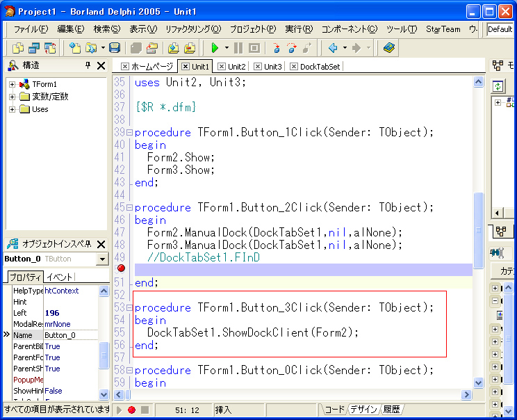Click the New file icon with blue plus
Viewport: 517px width, 420px height.
point(75,48)
